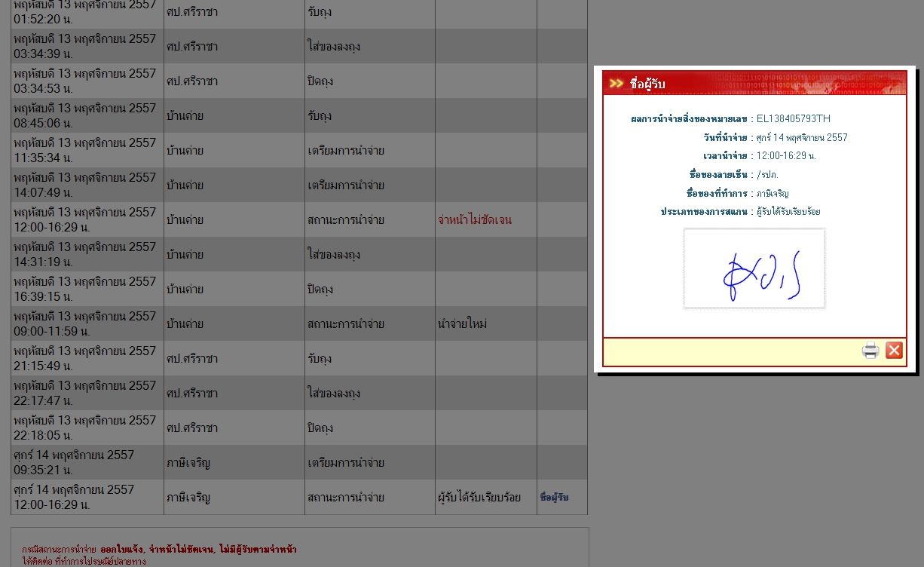
Task: Click 'รับถุง' in the 21:15:49 row
Action: click(x=320, y=359)
